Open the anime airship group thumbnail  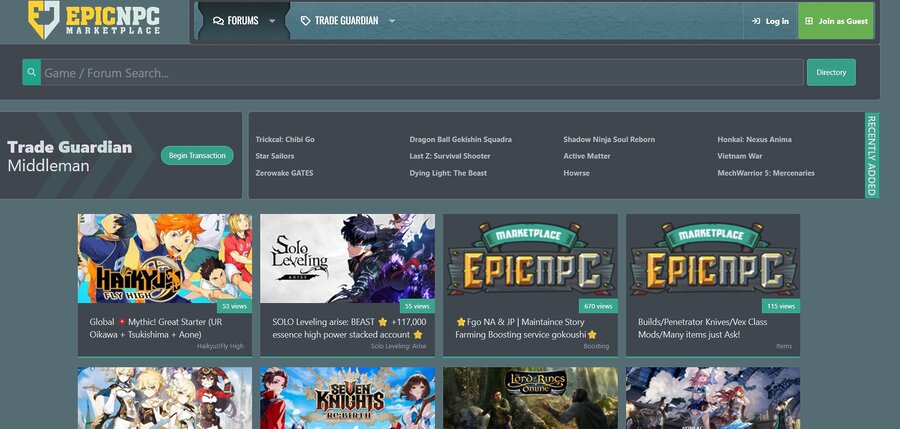coord(713,398)
